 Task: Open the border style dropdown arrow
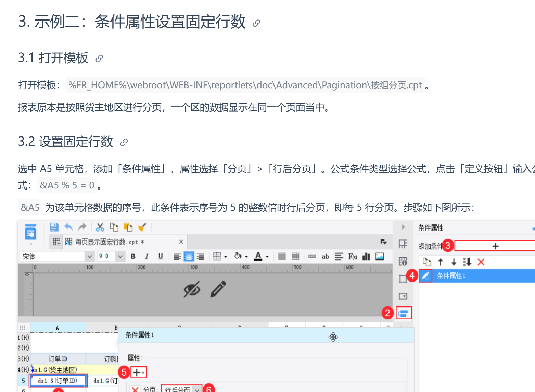[226, 257]
